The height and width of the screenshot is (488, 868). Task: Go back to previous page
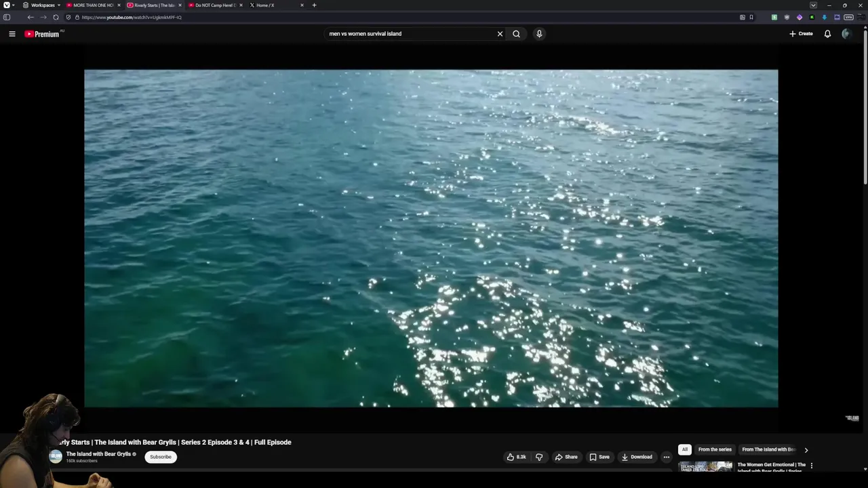pyautogui.click(x=31, y=18)
